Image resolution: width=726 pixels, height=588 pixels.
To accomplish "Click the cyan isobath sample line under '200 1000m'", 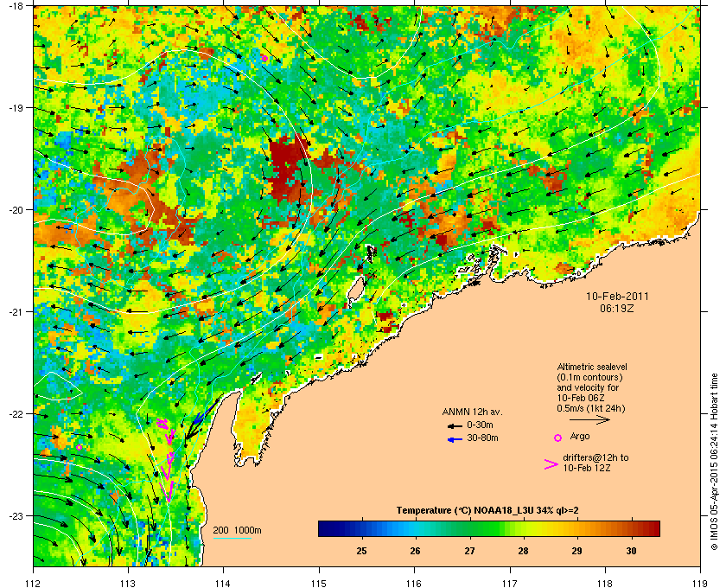I will tap(232, 539).
